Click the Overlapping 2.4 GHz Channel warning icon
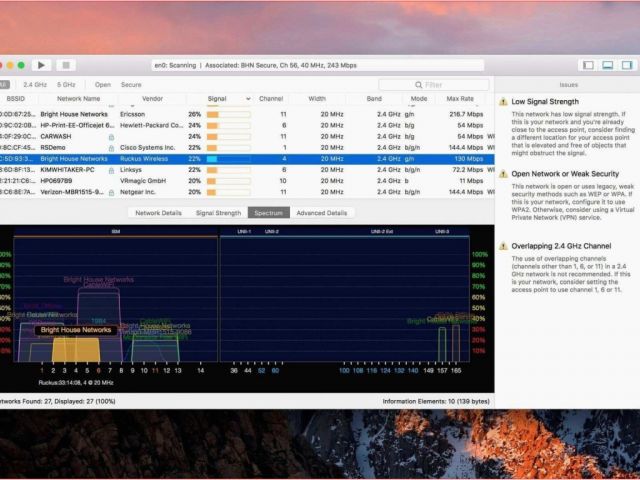Image resolution: width=640 pixels, height=480 pixels. (502, 246)
